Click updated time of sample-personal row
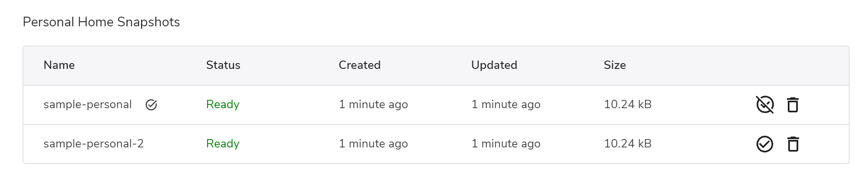868x180 pixels. coord(506,104)
